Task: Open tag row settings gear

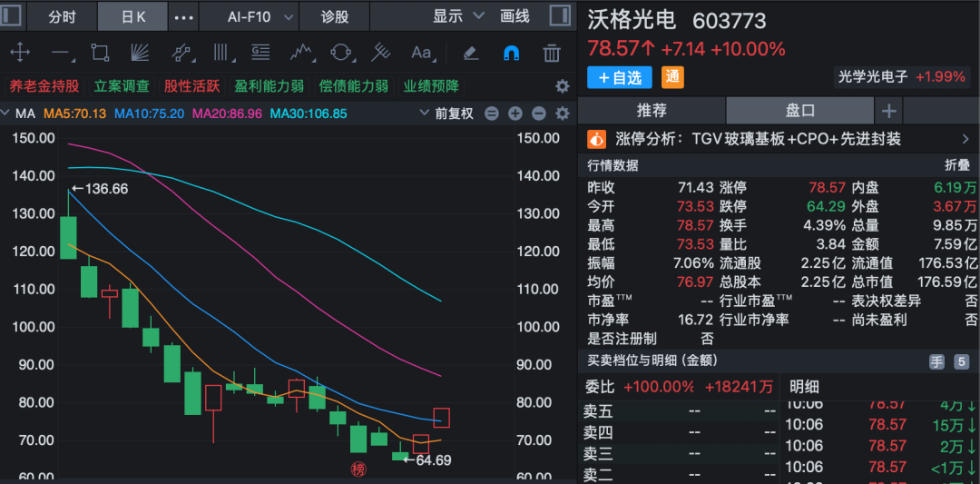Action: coord(563,85)
